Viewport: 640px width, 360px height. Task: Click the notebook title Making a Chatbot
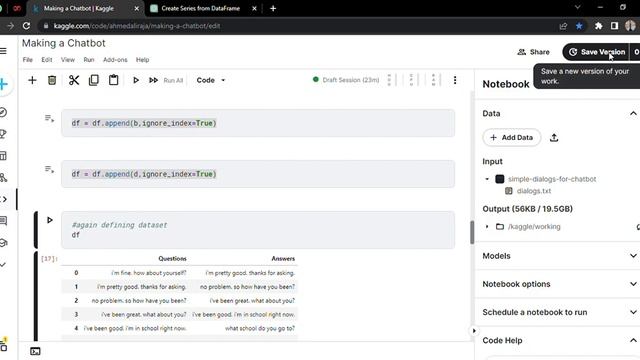(x=64, y=43)
